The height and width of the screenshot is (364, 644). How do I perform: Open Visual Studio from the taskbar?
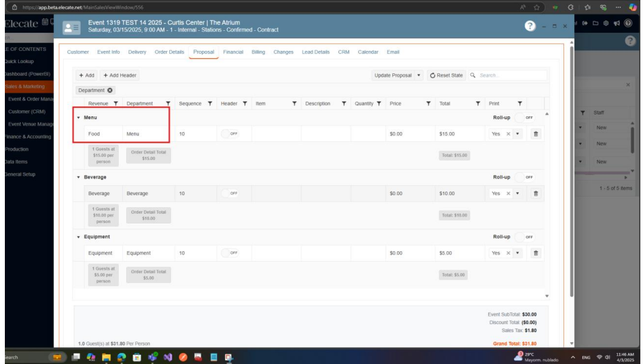point(167,357)
